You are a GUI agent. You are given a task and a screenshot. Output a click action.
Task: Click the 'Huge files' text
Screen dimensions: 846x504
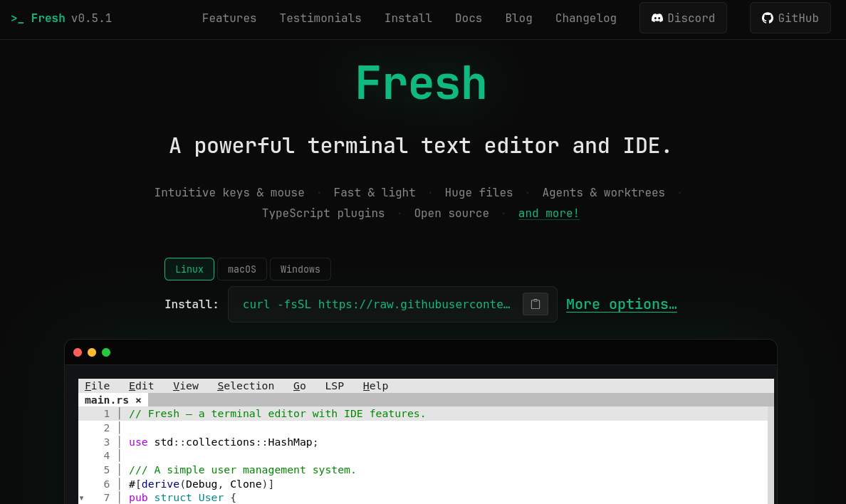tap(479, 193)
